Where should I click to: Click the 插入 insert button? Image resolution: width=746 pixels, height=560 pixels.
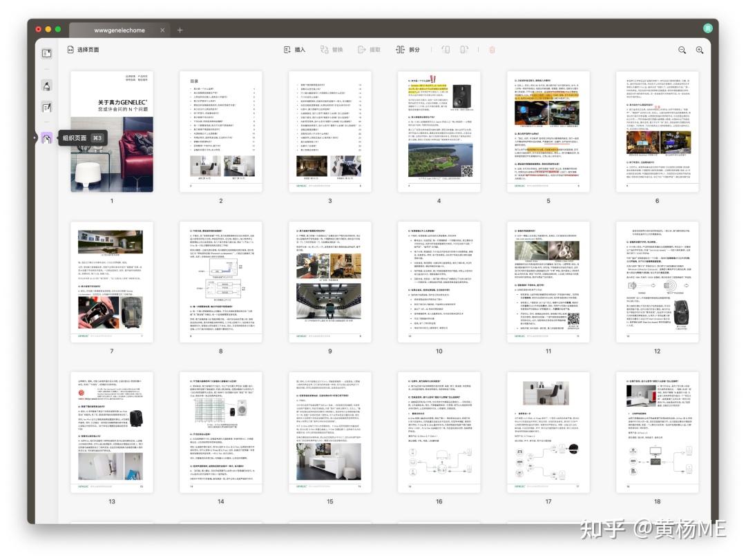294,50
